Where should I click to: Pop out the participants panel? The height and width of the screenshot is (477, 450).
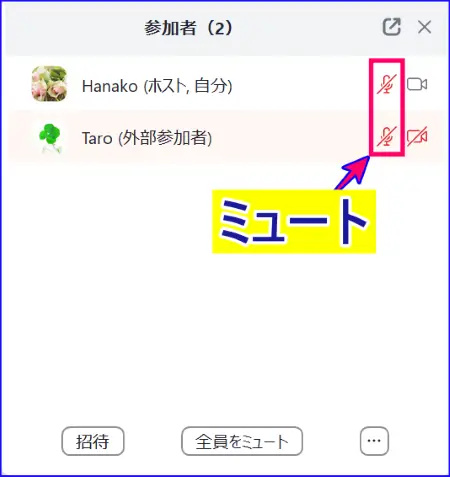(391, 27)
